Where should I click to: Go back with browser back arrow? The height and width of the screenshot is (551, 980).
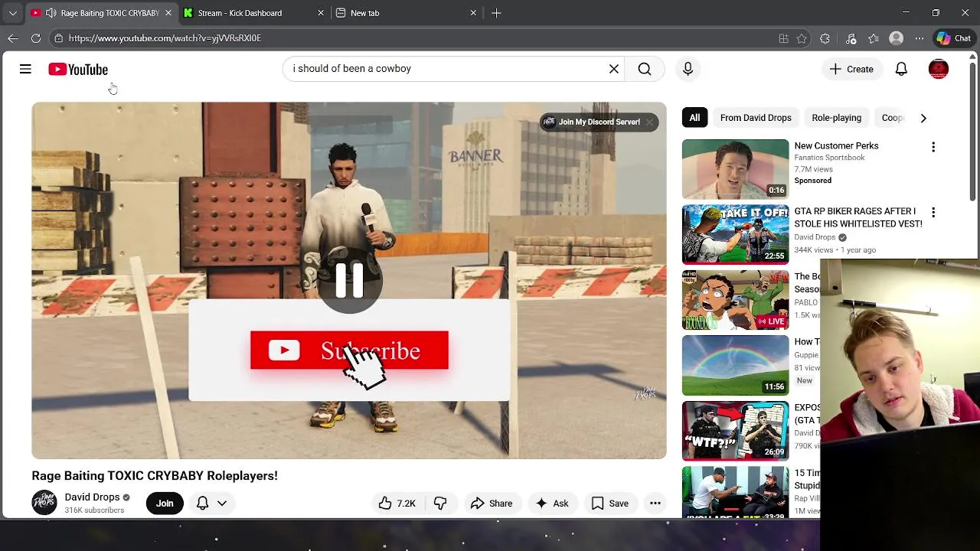pos(13,38)
